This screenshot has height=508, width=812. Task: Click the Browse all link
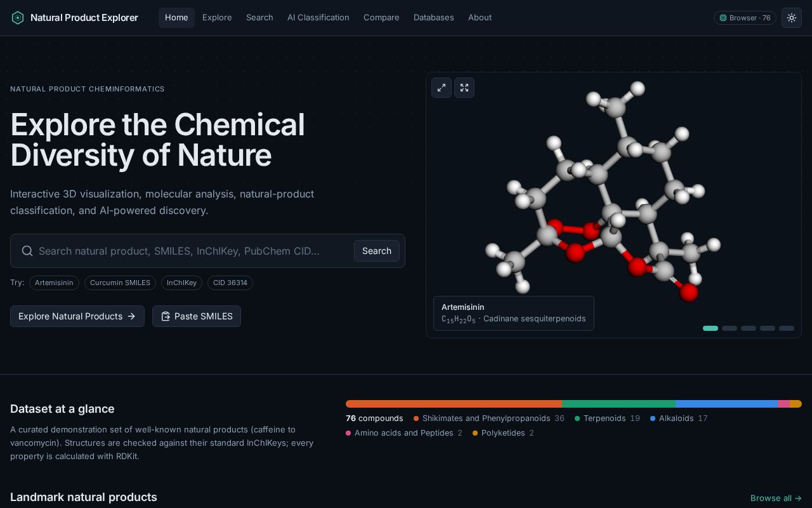click(x=776, y=498)
